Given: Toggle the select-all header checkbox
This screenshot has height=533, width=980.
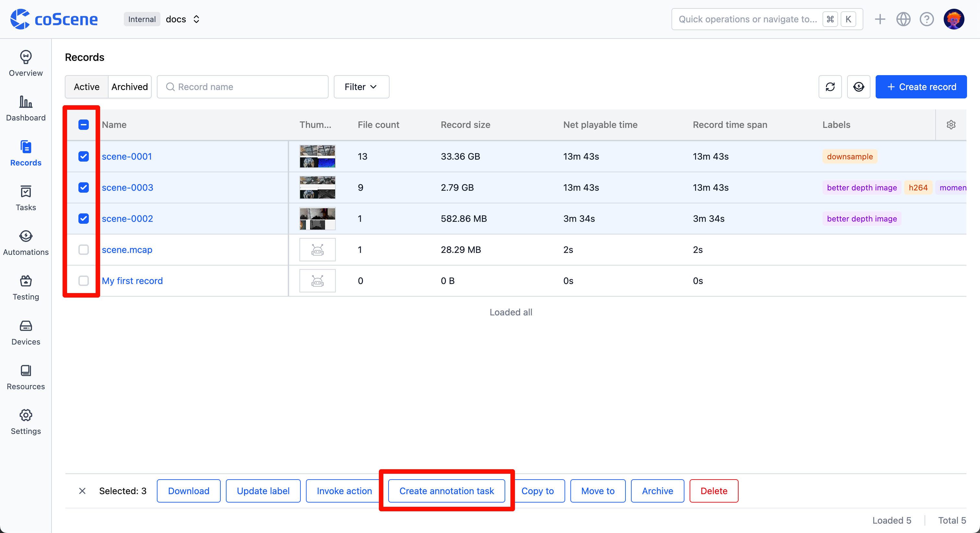Looking at the screenshot, I should (x=83, y=125).
